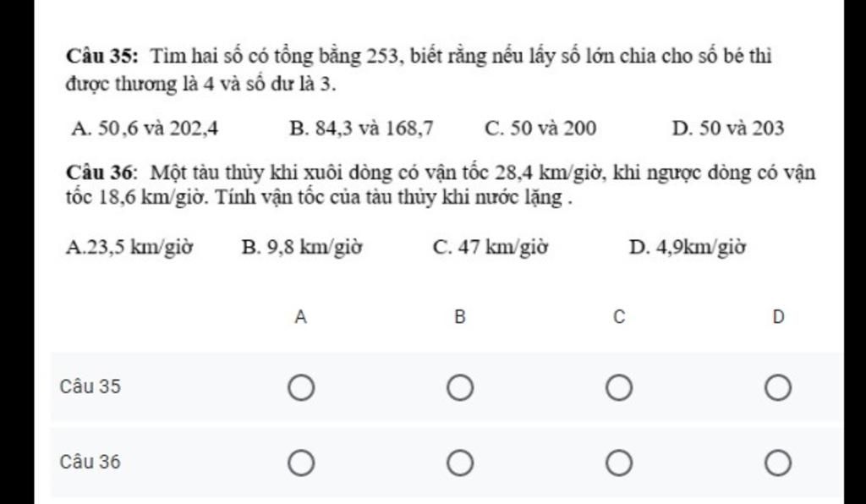866x504 pixels.
Task: Pick option B radio for Câu 36
Action: pyautogui.click(x=459, y=463)
